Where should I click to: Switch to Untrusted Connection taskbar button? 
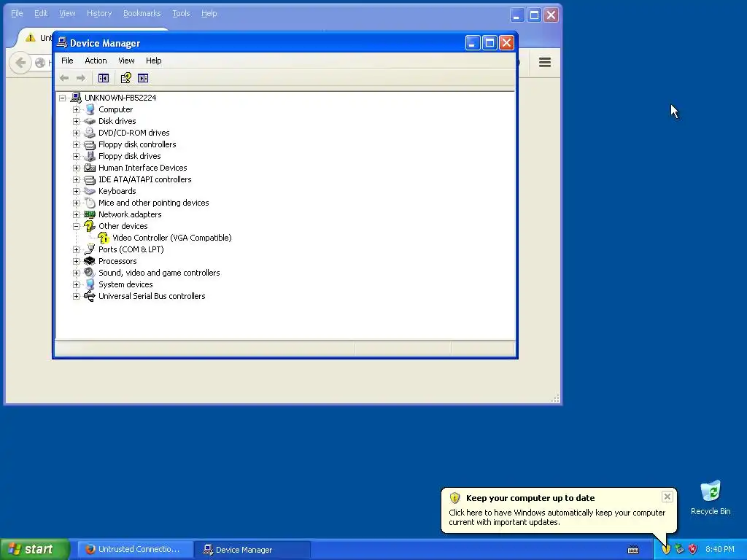pyautogui.click(x=135, y=550)
